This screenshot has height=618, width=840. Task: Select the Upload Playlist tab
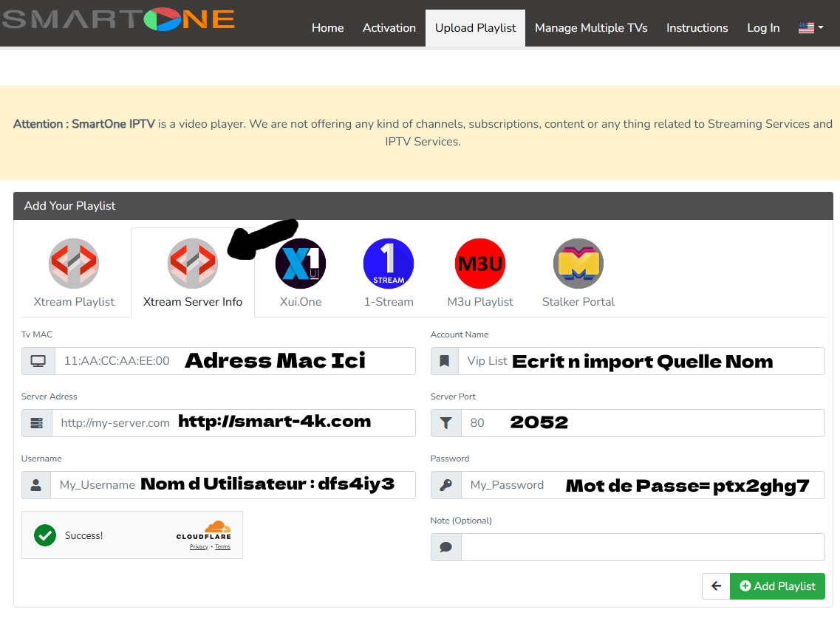coord(475,28)
